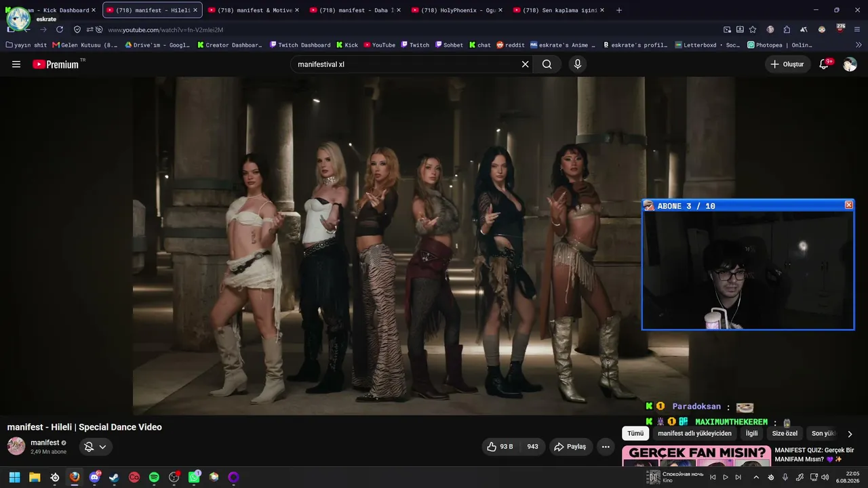Run search with the magnifier button
This screenshot has width=868, height=488.
pos(547,64)
